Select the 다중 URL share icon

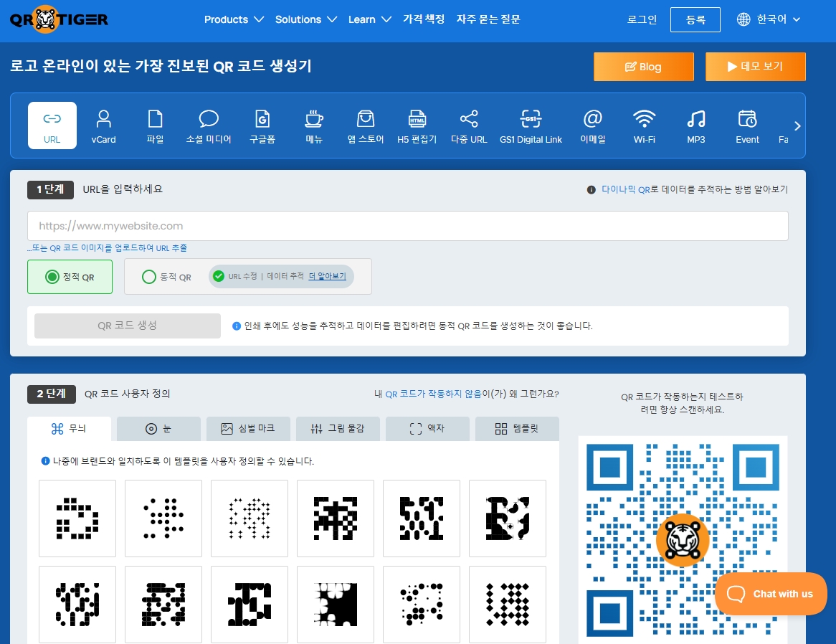(469, 118)
